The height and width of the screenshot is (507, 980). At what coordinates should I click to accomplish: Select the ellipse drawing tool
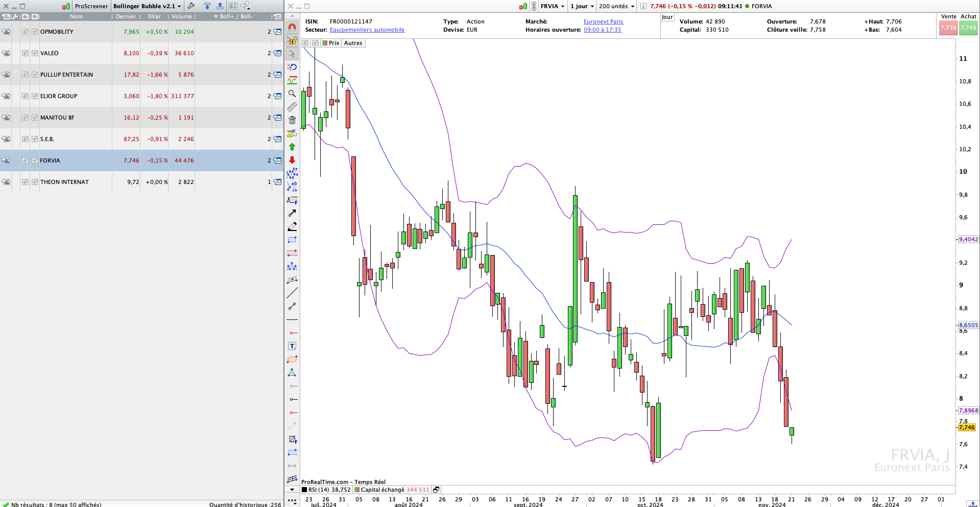pos(292,359)
